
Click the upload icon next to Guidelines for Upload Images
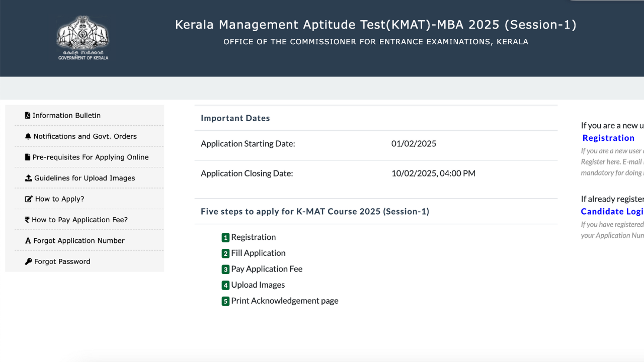tap(28, 177)
